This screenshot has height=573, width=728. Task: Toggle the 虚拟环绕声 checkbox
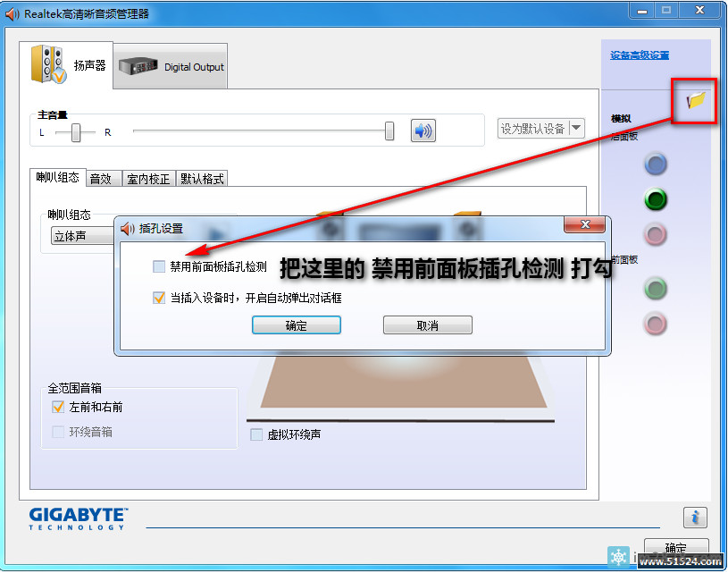tap(256, 434)
